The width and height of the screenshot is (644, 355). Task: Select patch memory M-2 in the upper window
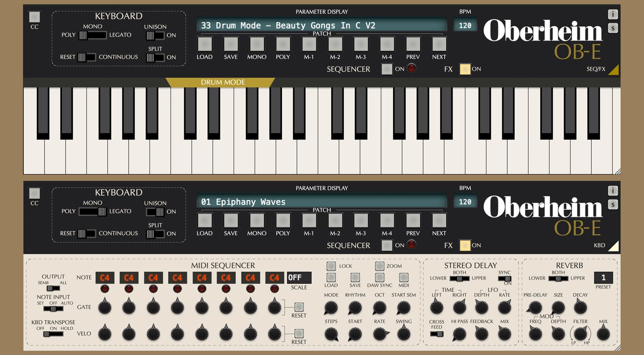click(335, 44)
